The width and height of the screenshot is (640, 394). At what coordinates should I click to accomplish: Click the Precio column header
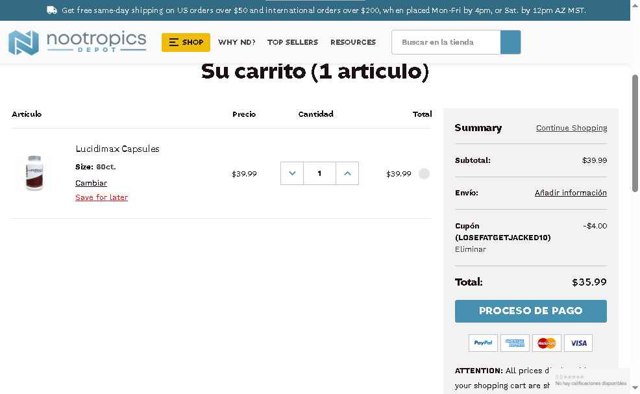pos(244,114)
